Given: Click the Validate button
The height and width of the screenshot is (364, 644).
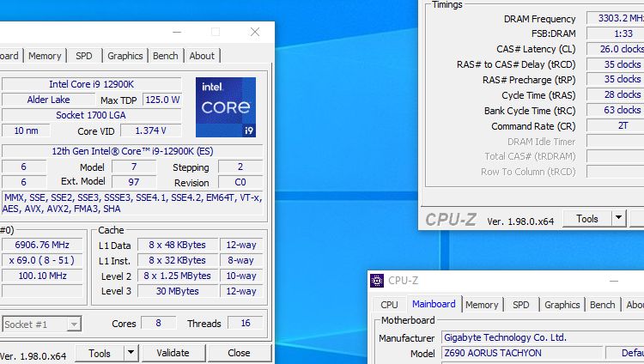Looking at the screenshot, I should tap(173, 353).
